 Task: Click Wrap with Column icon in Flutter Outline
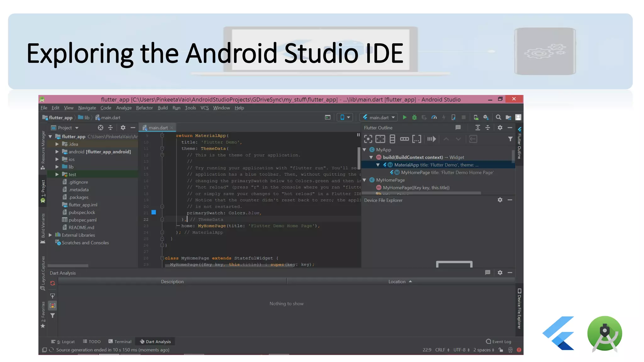392,139
